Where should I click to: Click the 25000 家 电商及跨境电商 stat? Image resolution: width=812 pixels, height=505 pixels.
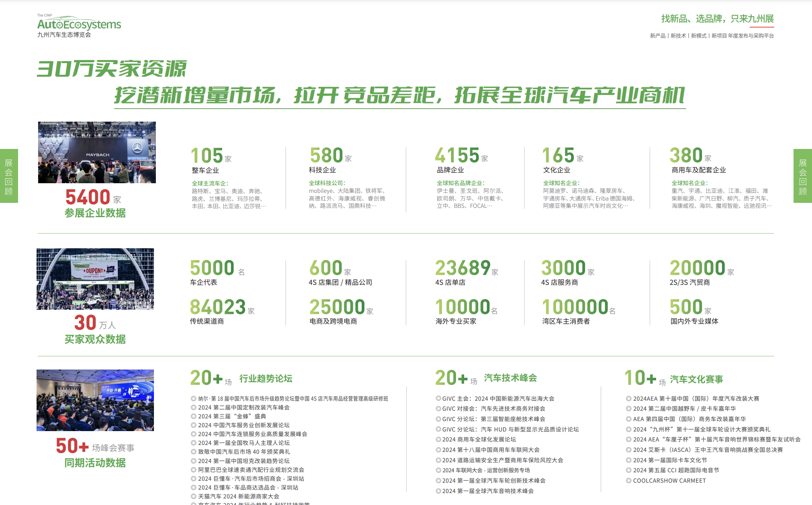[x=341, y=311]
